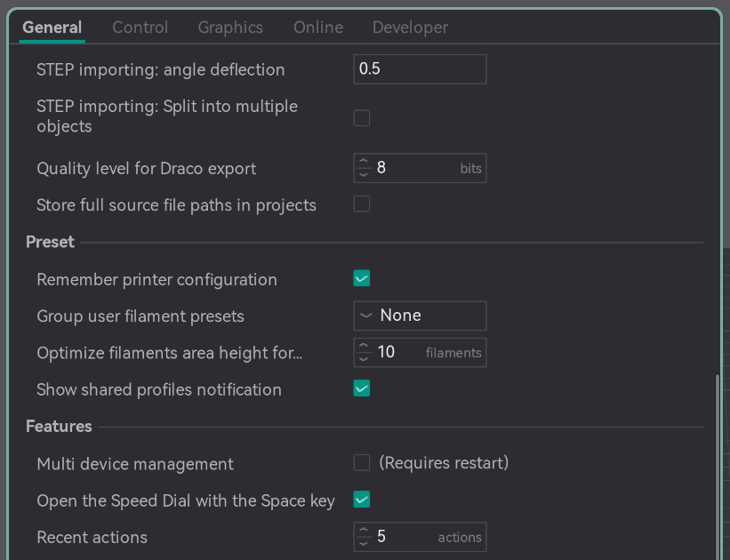Disable Speed Dial with Space key
The width and height of the screenshot is (730, 560).
click(362, 500)
